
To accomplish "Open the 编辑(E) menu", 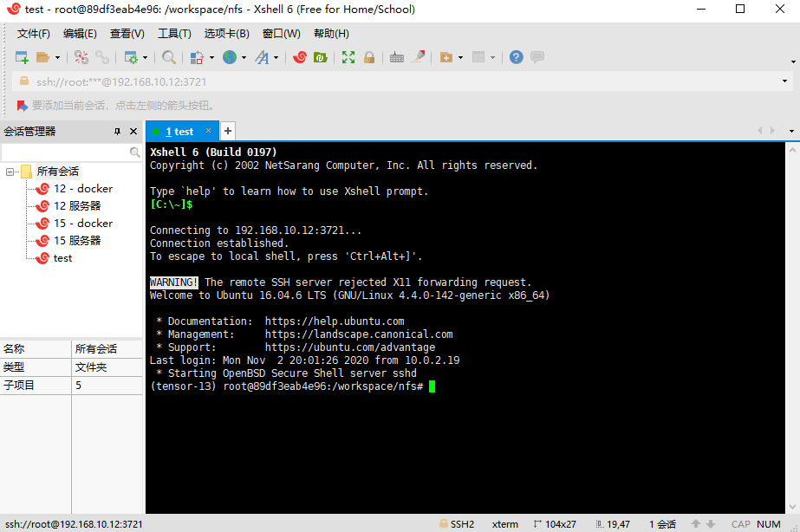I will pyautogui.click(x=80, y=34).
